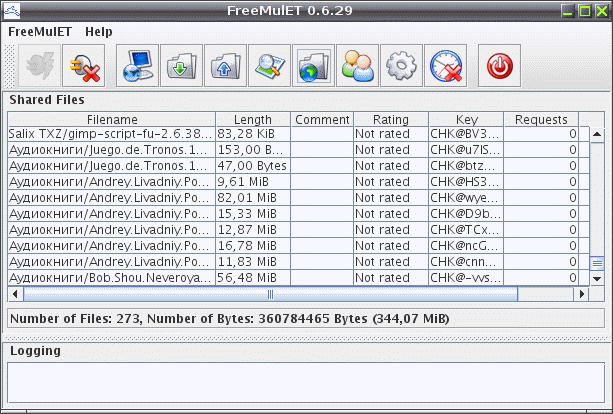613x414 pixels.
Task: Click the CHK@D9b... key cell
Action: 466,214
